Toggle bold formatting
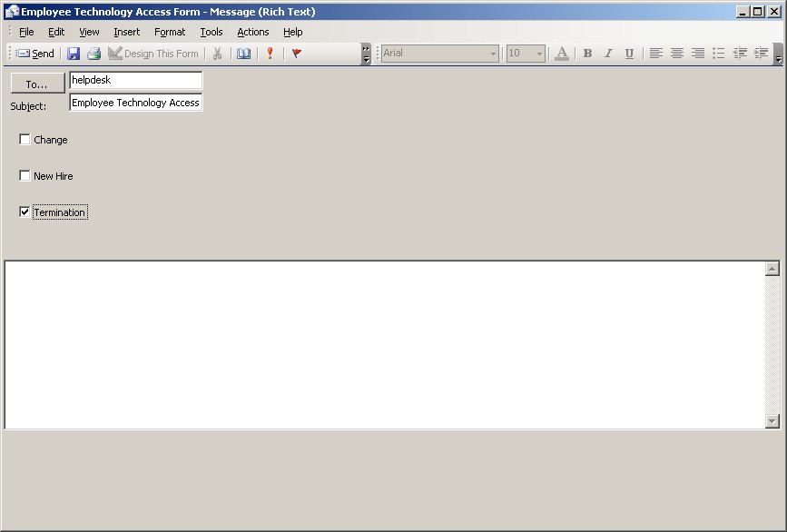Image resolution: width=787 pixels, height=532 pixels. click(x=587, y=54)
